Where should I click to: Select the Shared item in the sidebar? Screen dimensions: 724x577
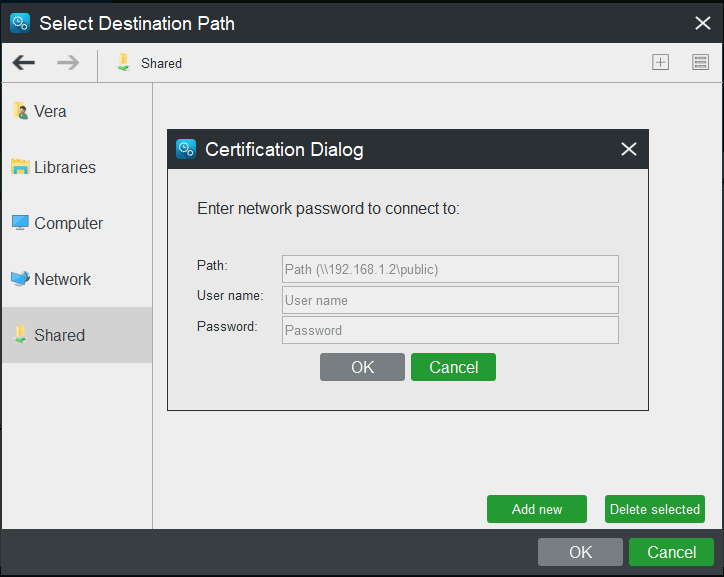pyautogui.click(x=77, y=335)
